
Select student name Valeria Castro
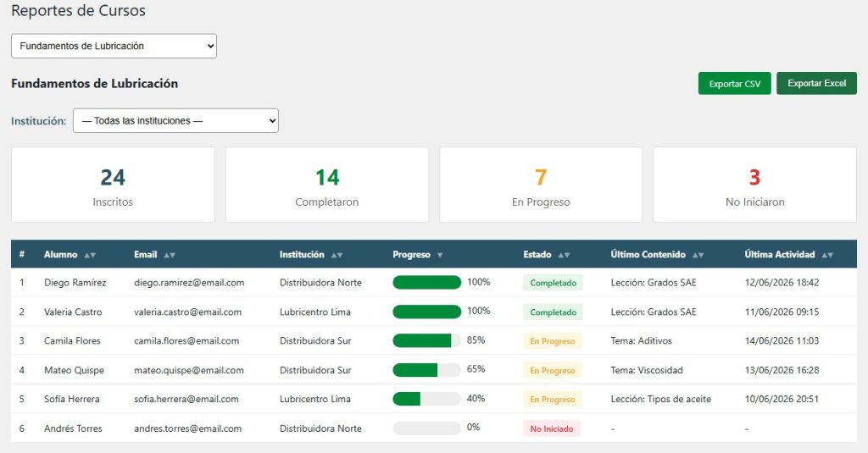73,312
